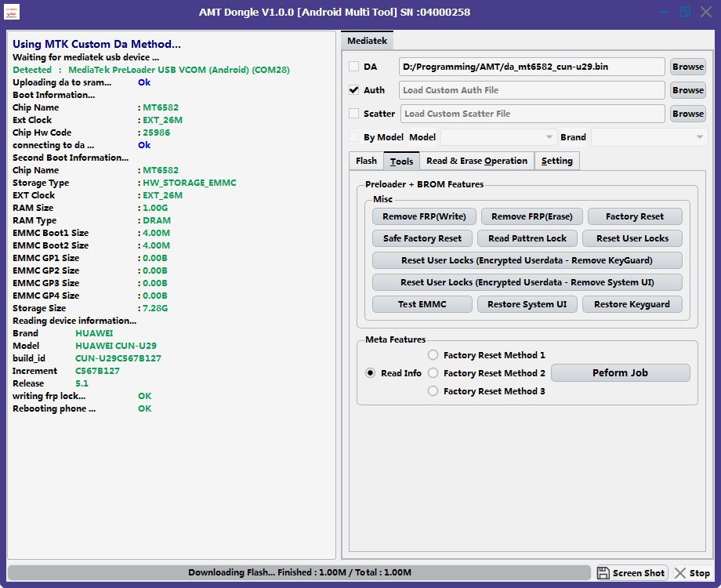Click the CUN-U29C567B127 build_id value

[x=118, y=358]
